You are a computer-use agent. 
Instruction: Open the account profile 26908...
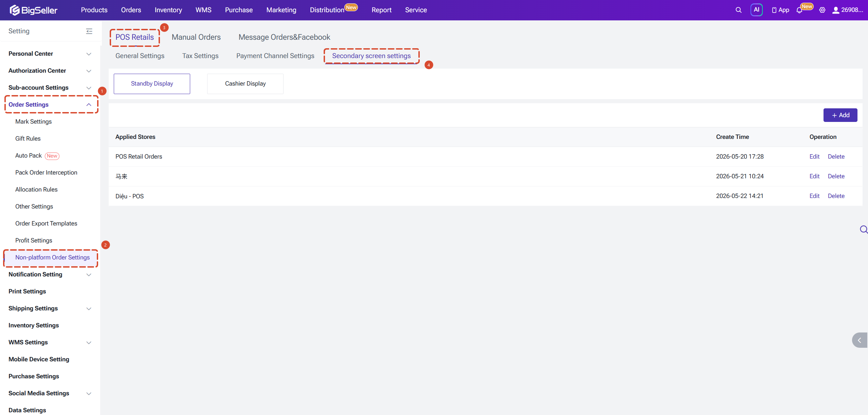[x=847, y=10]
